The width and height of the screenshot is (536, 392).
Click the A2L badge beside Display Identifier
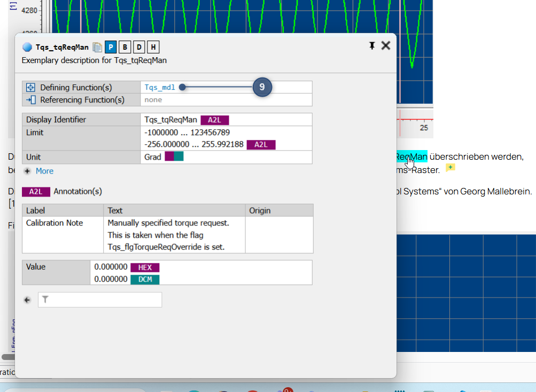[215, 120]
